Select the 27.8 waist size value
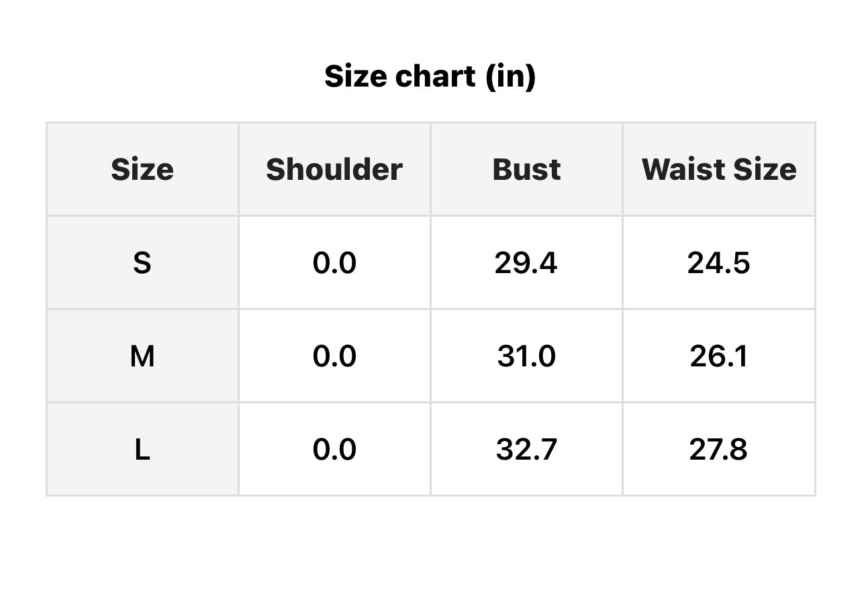This screenshot has height=616, width=862. coord(718,450)
